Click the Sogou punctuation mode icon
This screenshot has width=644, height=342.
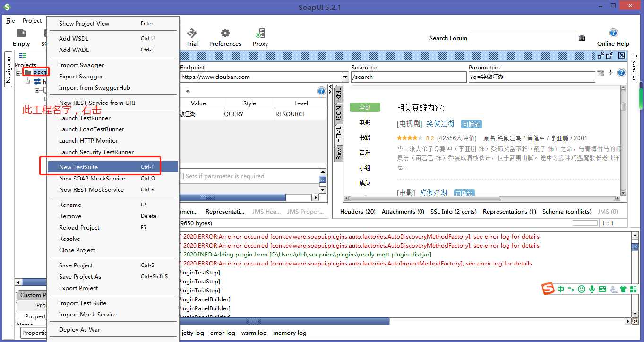(x=571, y=289)
